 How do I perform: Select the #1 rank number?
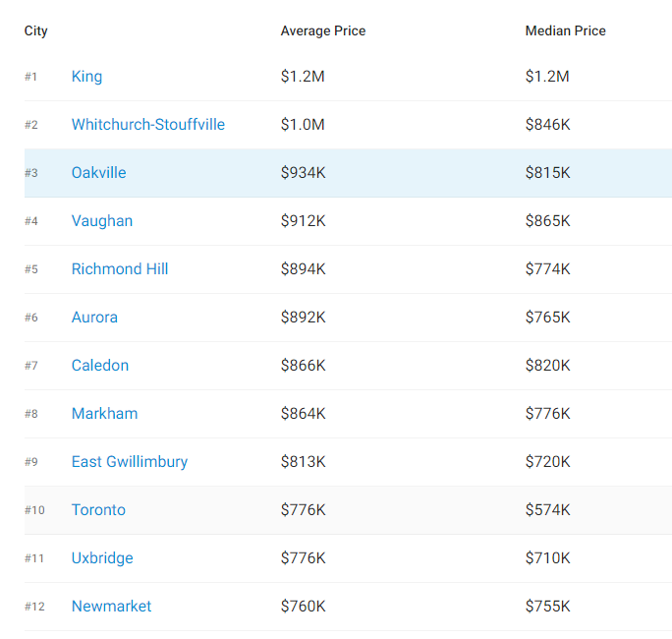click(31, 77)
